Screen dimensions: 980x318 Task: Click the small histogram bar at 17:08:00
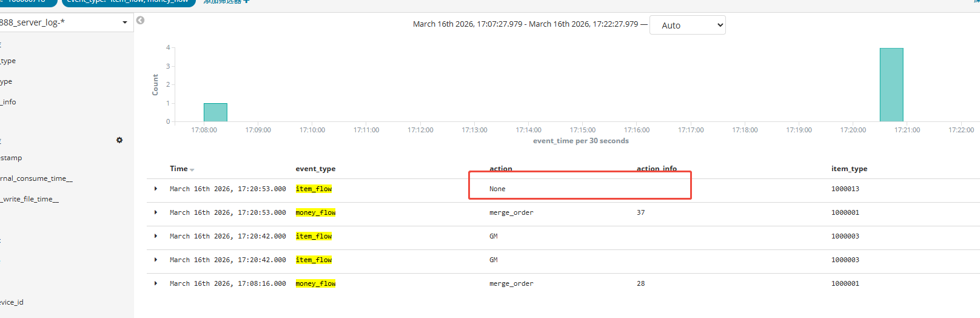pyautogui.click(x=215, y=112)
